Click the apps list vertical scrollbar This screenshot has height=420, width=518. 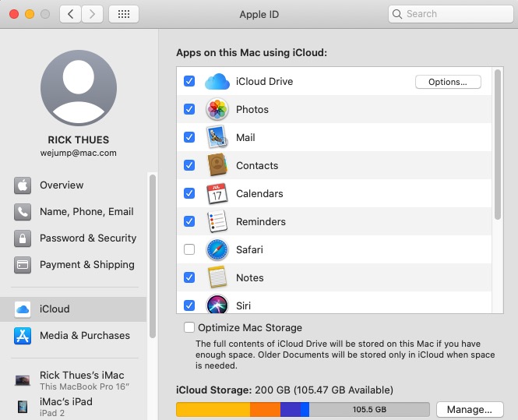498,144
